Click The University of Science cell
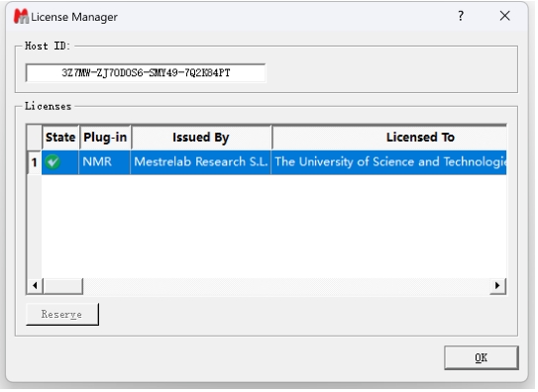 click(x=389, y=162)
